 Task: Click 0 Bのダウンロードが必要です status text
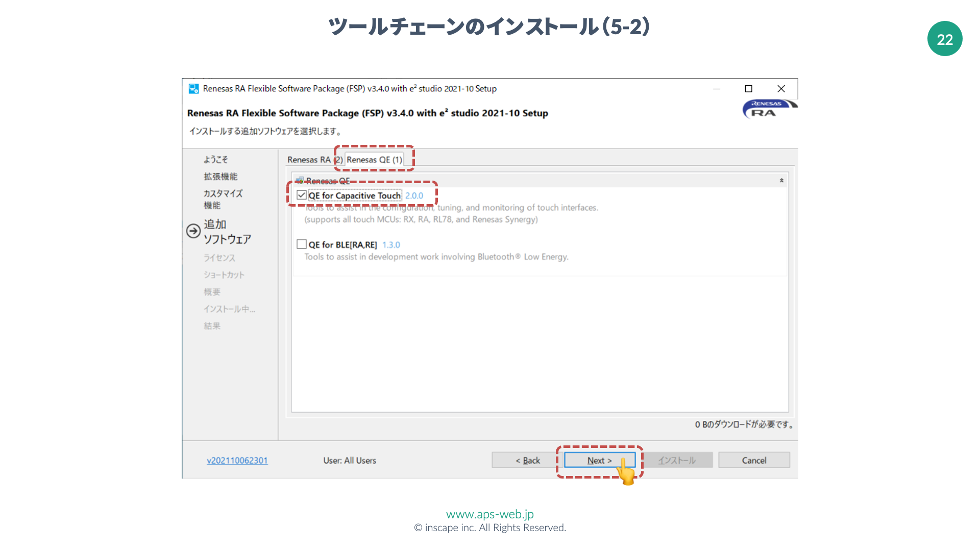tap(744, 424)
